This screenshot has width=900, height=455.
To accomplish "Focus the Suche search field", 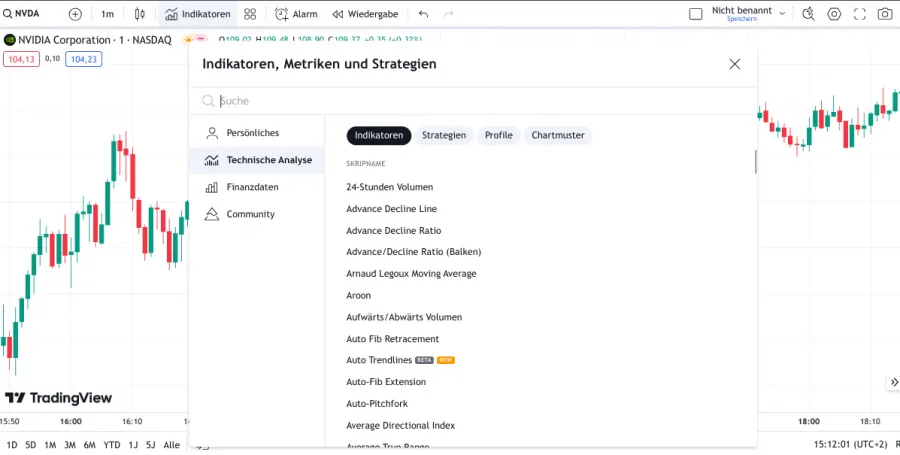I will [x=473, y=101].
